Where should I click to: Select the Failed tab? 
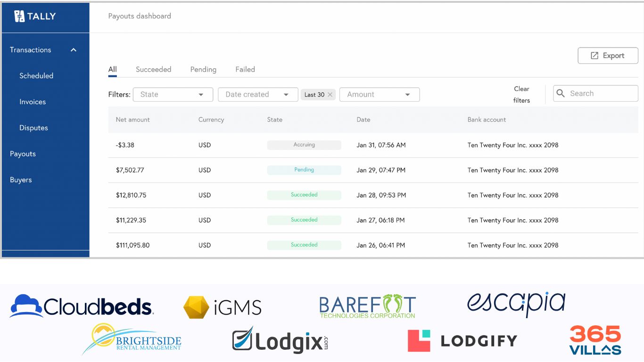(x=245, y=69)
